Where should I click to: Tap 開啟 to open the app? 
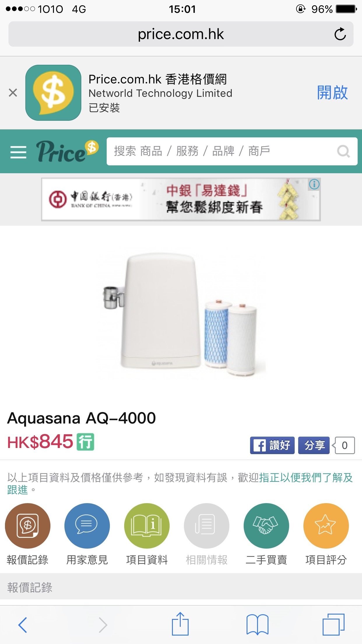(x=332, y=93)
